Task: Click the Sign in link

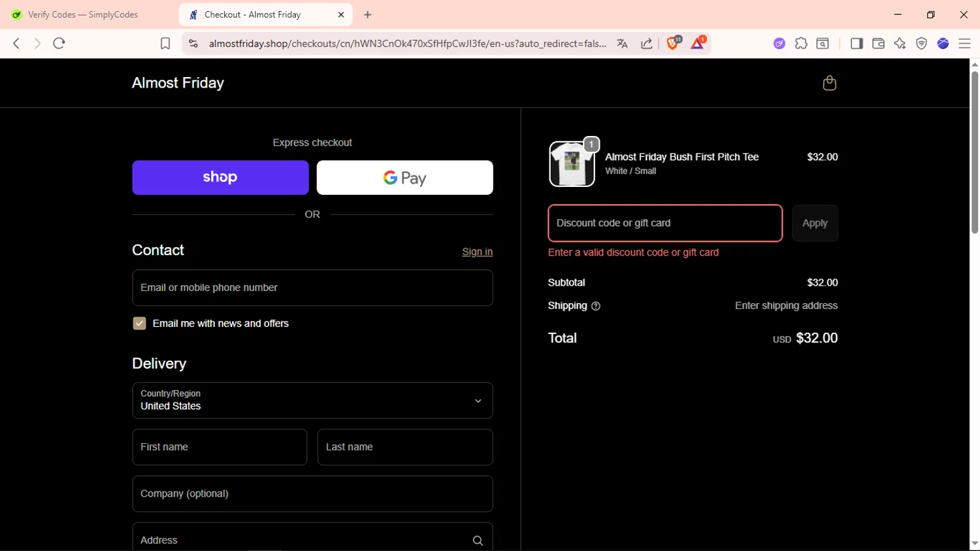Action: 477,252
